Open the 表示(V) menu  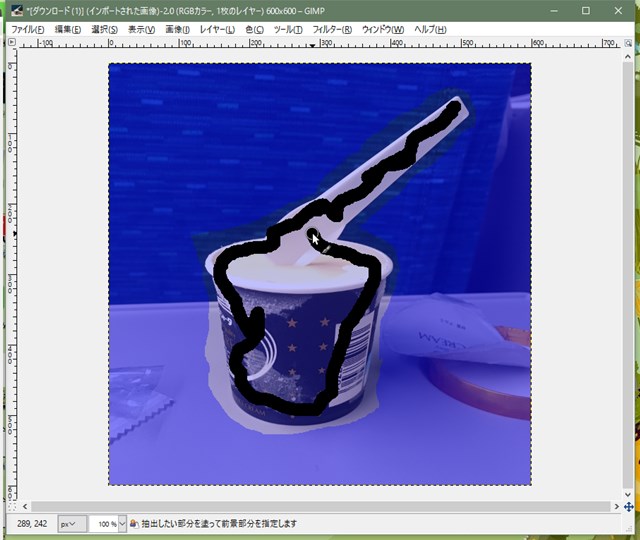141,29
